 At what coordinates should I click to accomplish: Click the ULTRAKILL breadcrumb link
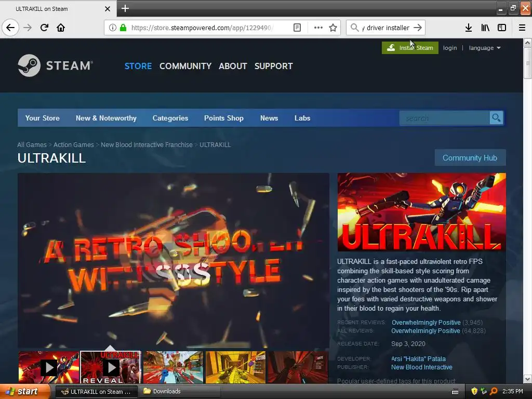pos(215,145)
